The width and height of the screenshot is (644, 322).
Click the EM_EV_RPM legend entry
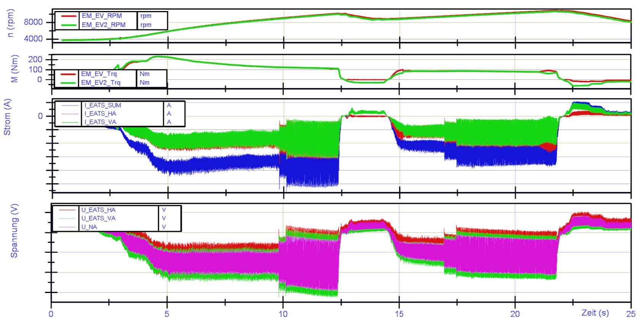pyautogui.click(x=102, y=16)
